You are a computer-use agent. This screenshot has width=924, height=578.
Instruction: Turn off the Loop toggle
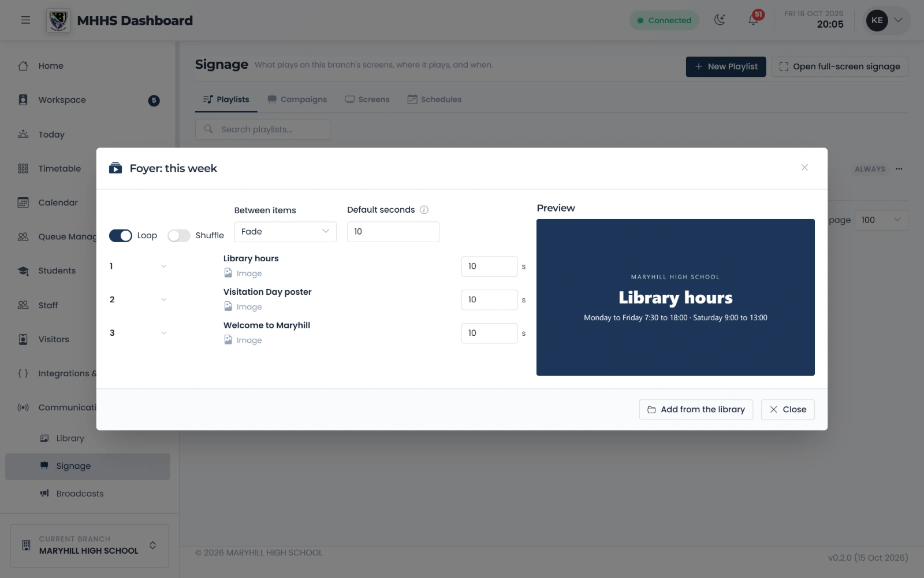point(121,236)
